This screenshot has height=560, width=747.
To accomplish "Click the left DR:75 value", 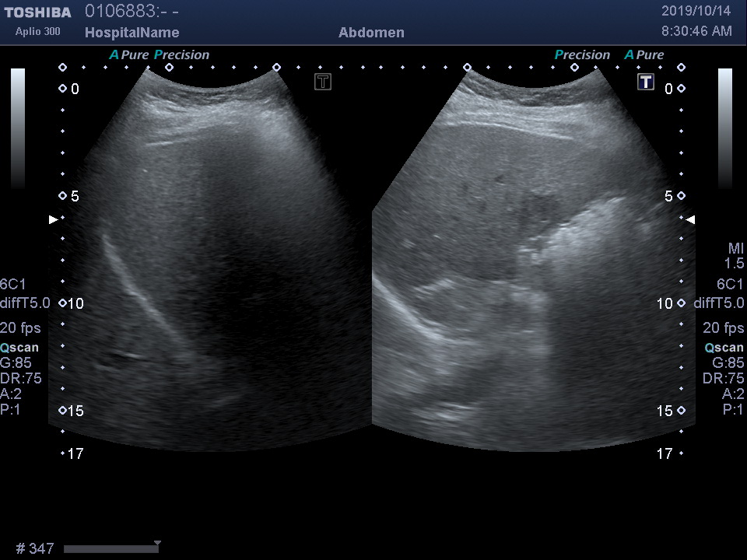I will pyautogui.click(x=21, y=378).
